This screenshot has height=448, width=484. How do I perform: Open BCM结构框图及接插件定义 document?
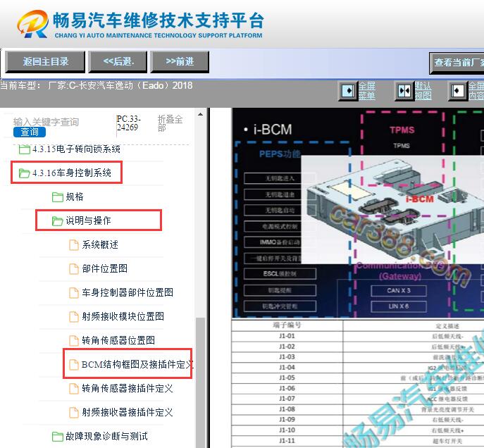pos(137,364)
